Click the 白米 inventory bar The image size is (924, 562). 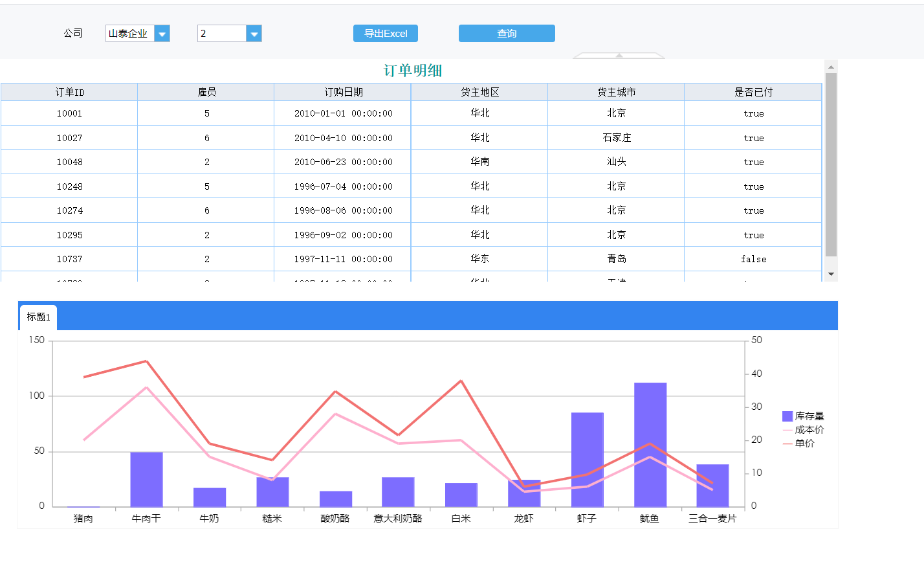pyautogui.click(x=461, y=495)
